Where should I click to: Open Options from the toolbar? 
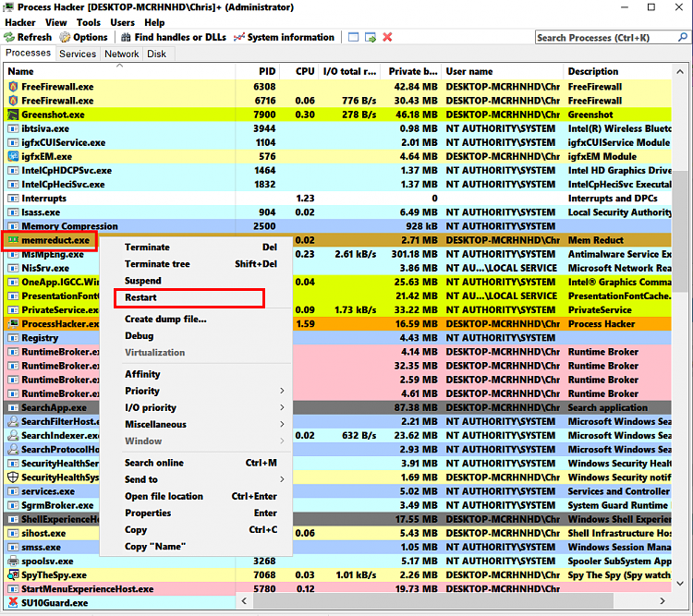coord(84,37)
